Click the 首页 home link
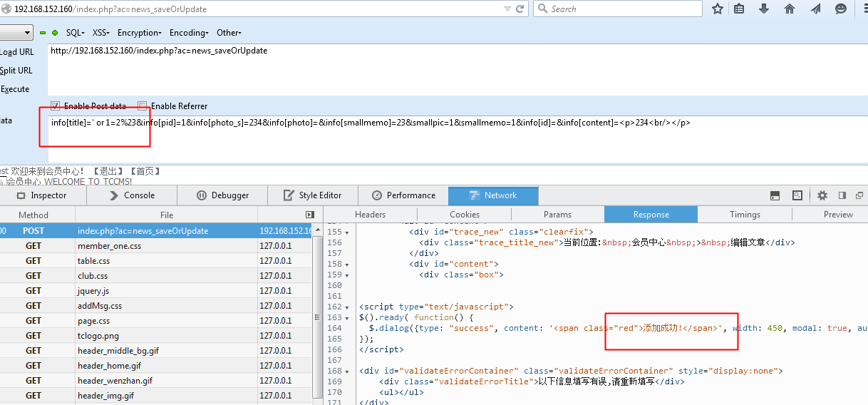868x405 pixels. (x=145, y=171)
